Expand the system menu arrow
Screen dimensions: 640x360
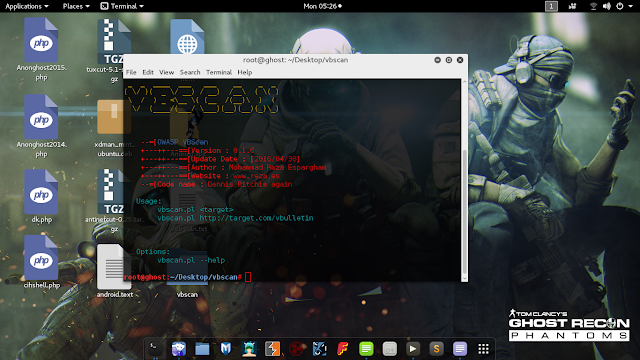click(x=630, y=7)
